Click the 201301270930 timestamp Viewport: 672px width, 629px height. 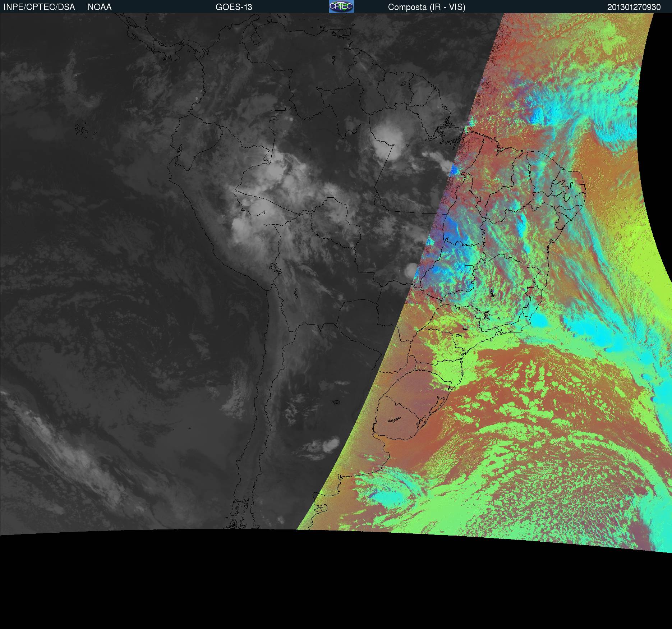[x=634, y=7]
